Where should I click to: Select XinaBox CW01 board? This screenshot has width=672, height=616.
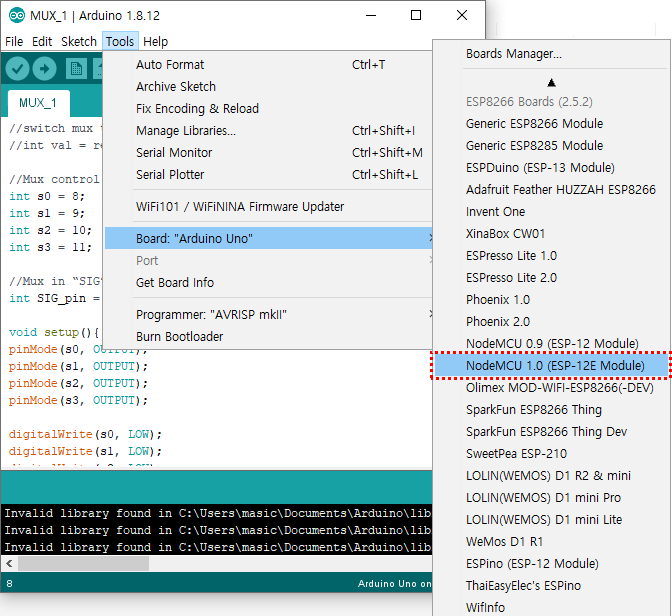(552, 234)
